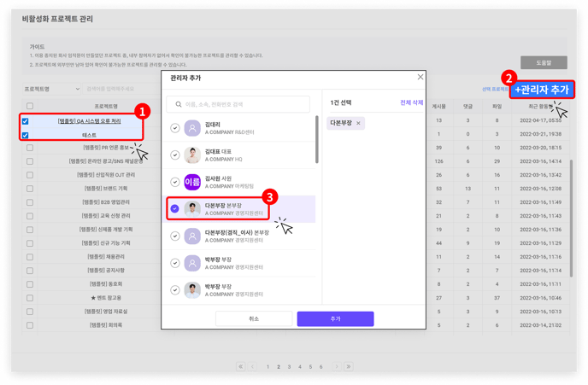Click the purple 이름 avatar for 김사원

[192, 182]
